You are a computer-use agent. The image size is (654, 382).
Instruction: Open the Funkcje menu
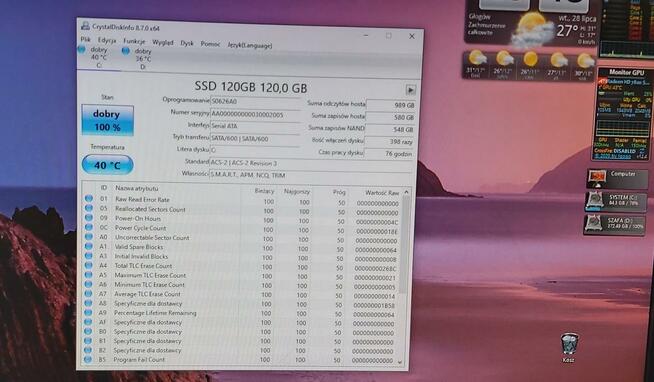[134, 41]
